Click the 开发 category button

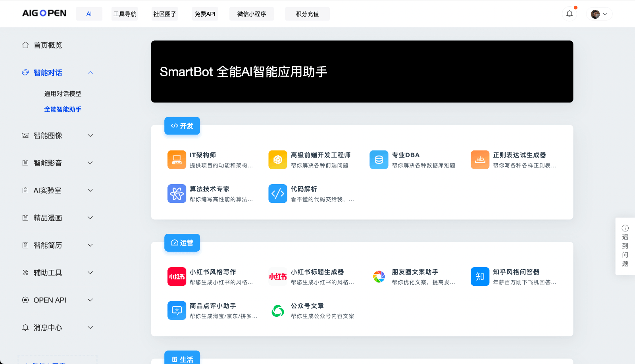pos(182,126)
